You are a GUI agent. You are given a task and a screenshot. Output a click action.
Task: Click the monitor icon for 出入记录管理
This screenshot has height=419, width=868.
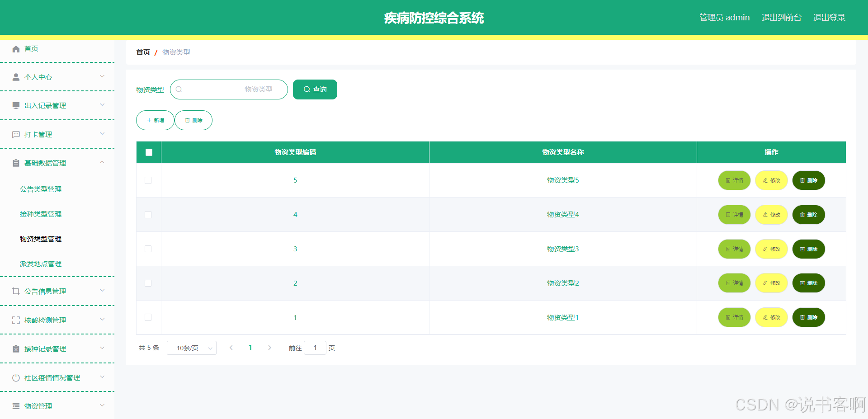[x=16, y=106]
